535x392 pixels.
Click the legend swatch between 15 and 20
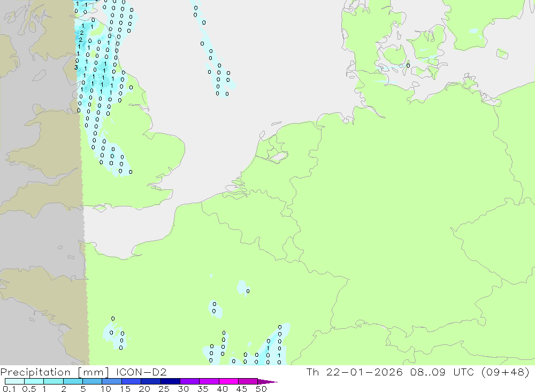(132, 381)
